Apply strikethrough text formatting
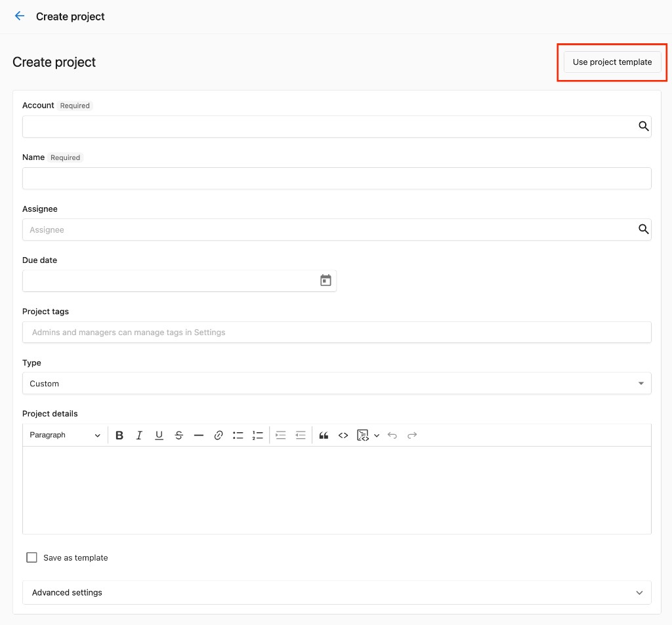Screen dimensions: 672x625 click(178, 435)
